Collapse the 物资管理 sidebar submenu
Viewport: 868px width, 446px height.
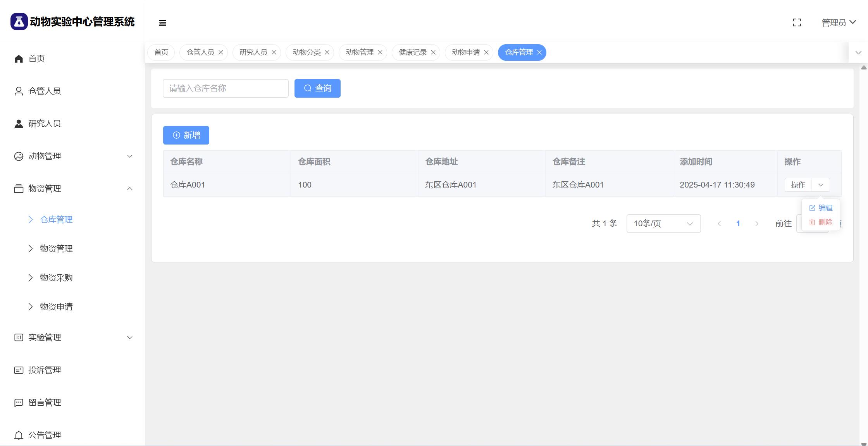(x=130, y=189)
